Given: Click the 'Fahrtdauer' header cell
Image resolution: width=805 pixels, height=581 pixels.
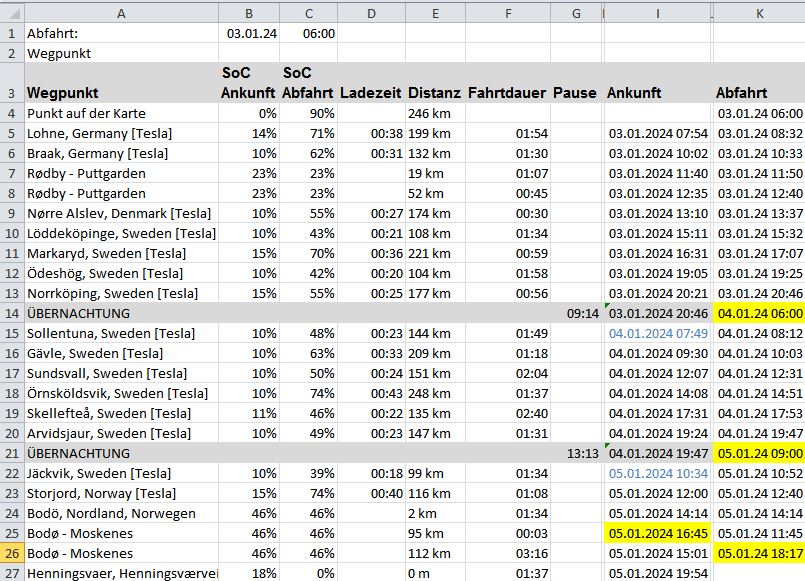Looking at the screenshot, I should 508,83.
